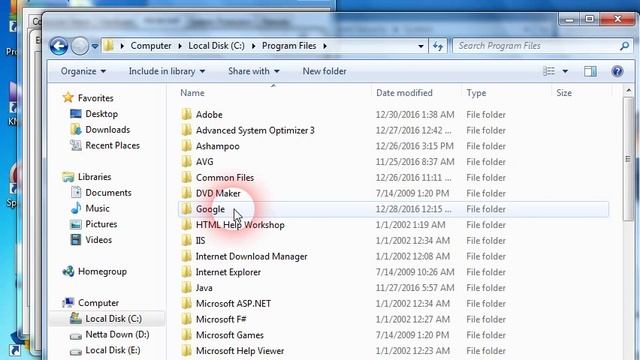Click the Google folder icon
640x360 pixels.
tap(187, 209)
